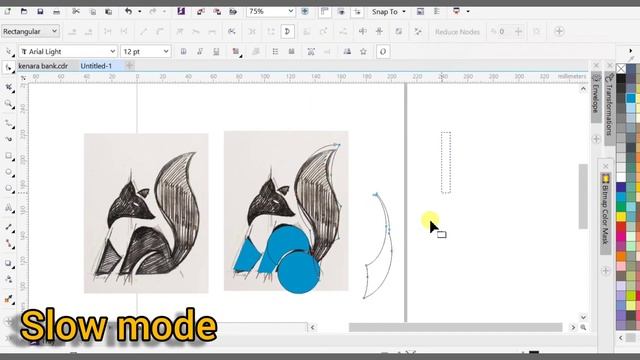Image resolution: width=640 pixels, height=360 pixels.
Task: Toggle the show guidelines button
Action: point(357,11)
